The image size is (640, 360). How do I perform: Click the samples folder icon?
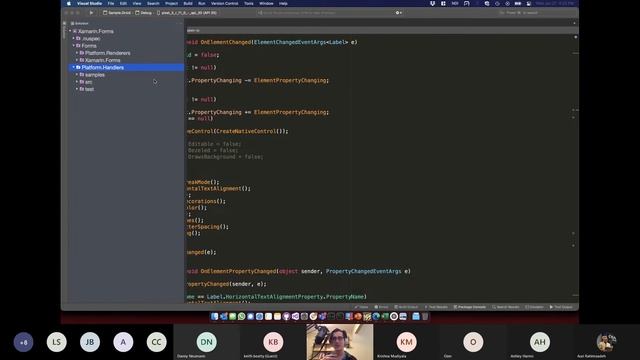[x=82, y=75]
